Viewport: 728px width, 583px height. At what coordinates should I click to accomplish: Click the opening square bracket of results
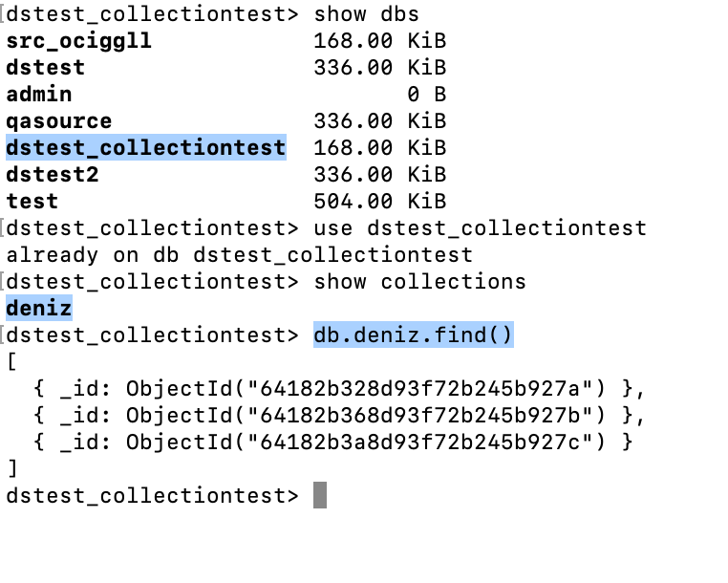coord(11,362)
